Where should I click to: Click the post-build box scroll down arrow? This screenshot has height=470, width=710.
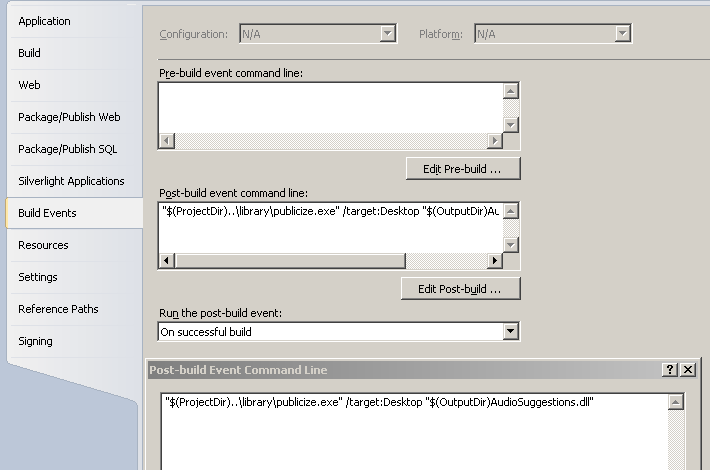coord(511,245)
